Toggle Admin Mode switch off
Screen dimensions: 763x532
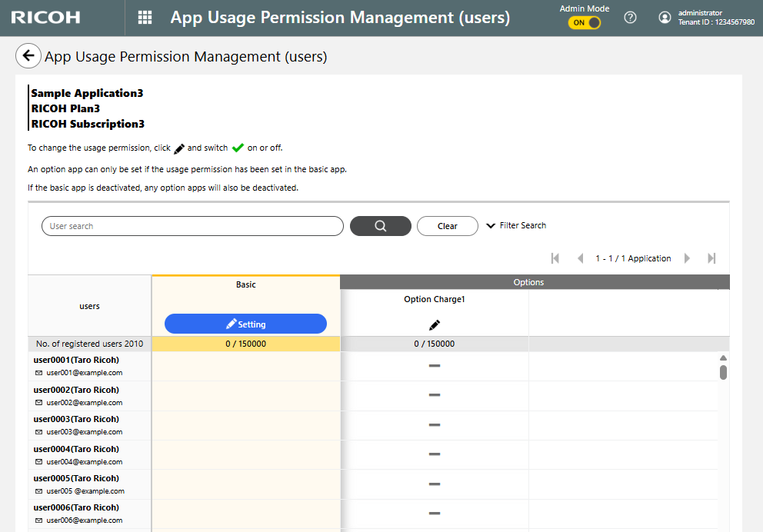point(585,23)
